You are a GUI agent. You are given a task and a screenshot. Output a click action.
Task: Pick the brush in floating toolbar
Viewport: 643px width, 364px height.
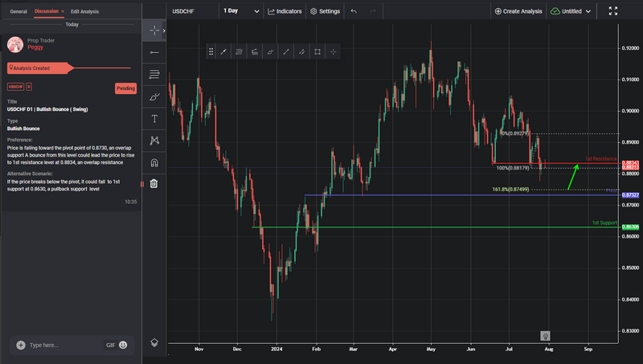[270, 51]
